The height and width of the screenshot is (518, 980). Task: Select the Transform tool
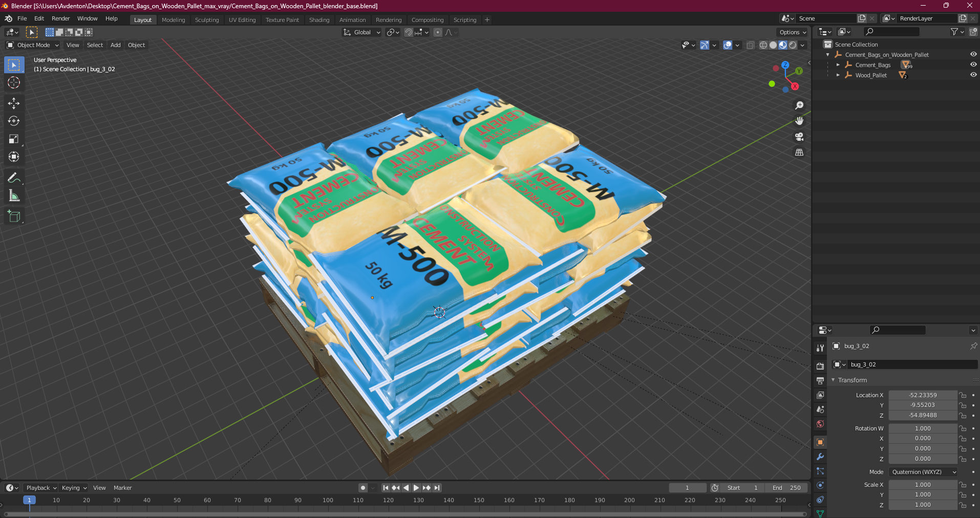tap(14, 157)
